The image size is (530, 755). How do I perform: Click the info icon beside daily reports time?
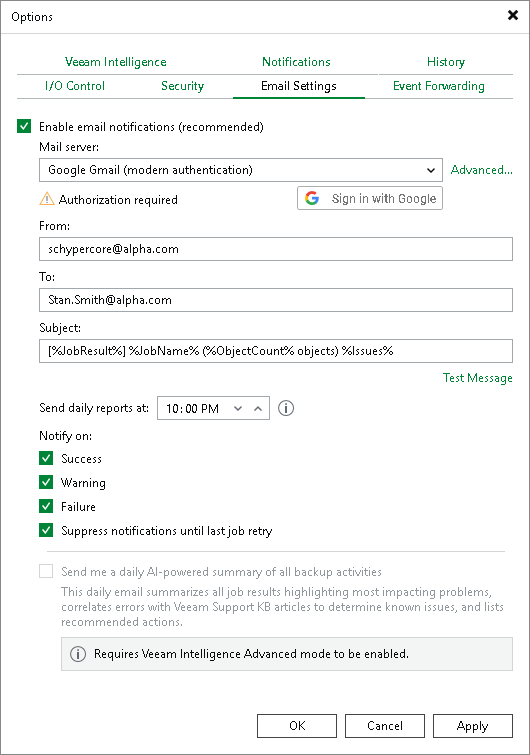pyautogui.click(x=286, y=408)
